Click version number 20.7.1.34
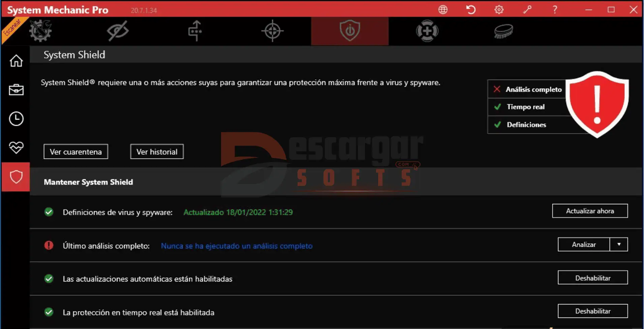This screenshot has height=329, width=644. [144, 10]
